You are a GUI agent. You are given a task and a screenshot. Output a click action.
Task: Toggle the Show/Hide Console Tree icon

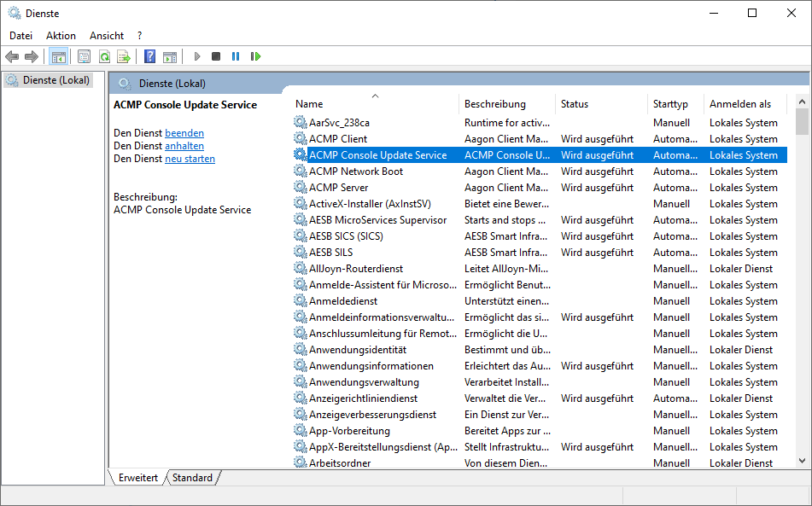[58, 55]
